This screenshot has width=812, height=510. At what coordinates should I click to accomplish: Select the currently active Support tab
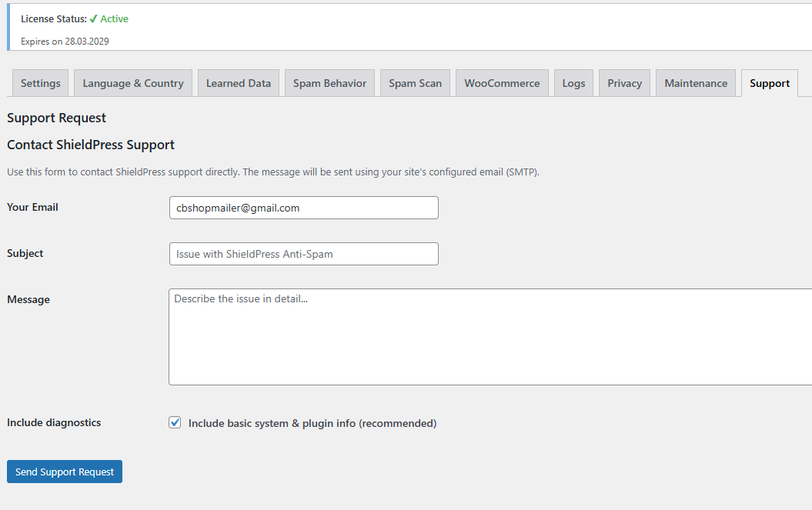point(769,82)
